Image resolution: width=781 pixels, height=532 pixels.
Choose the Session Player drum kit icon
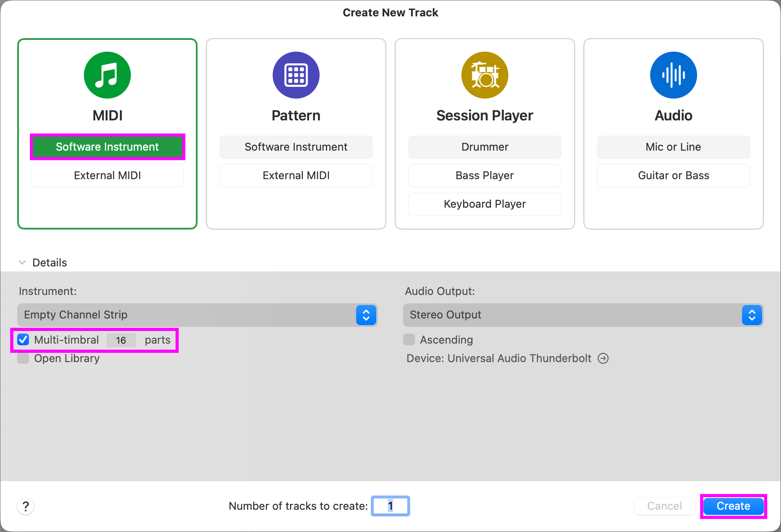tap(485, 75)
